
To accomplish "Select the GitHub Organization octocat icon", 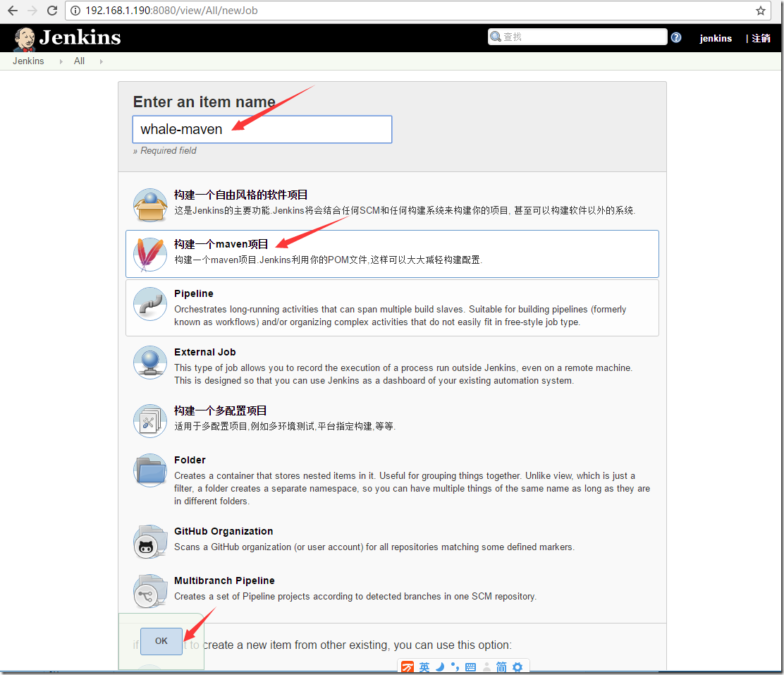I will (150, 542).
